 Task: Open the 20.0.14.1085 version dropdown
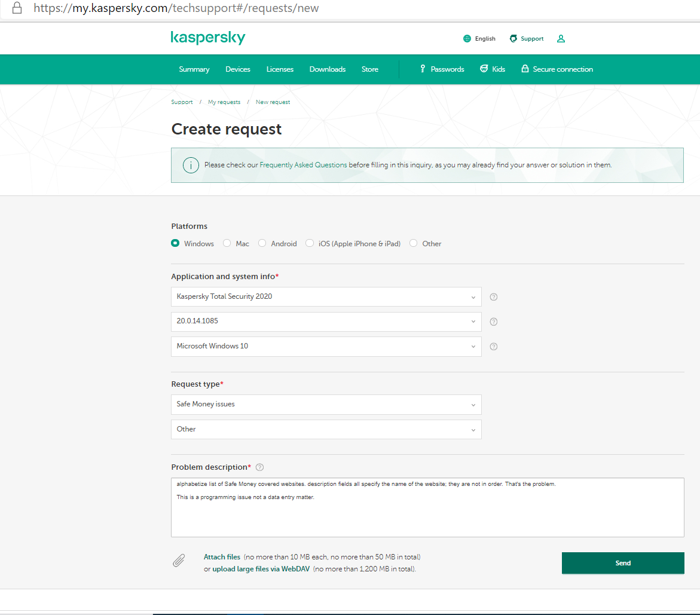[326, 322]
